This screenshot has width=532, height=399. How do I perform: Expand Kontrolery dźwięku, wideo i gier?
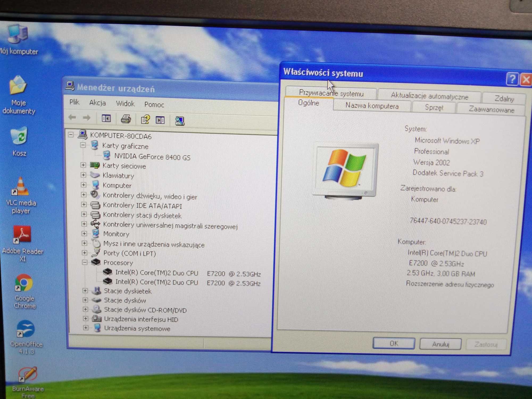(x=84, y=195)
